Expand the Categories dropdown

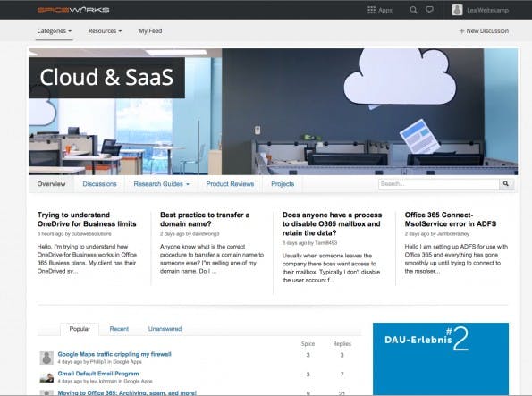pyautogui.click(x=55, y=31)
